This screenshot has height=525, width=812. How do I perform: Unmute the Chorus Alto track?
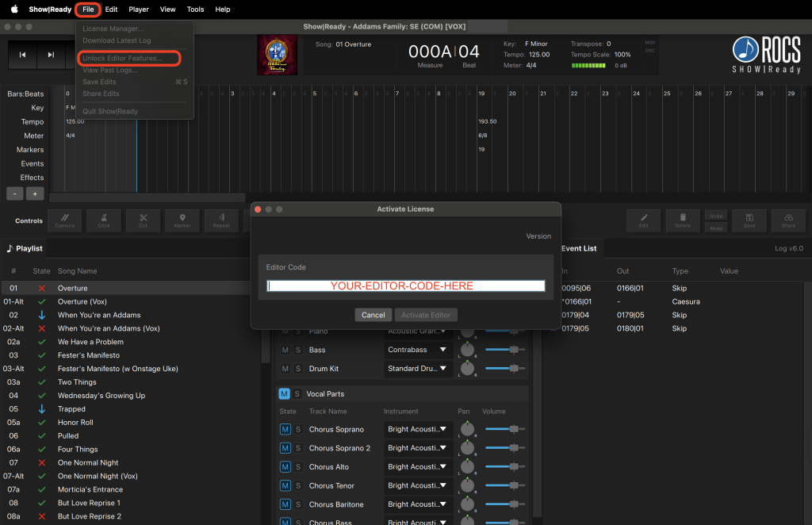(285, 467)
